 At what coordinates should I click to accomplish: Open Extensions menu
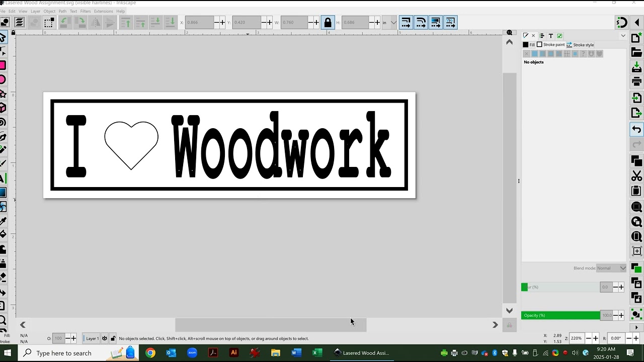point(104,11)
